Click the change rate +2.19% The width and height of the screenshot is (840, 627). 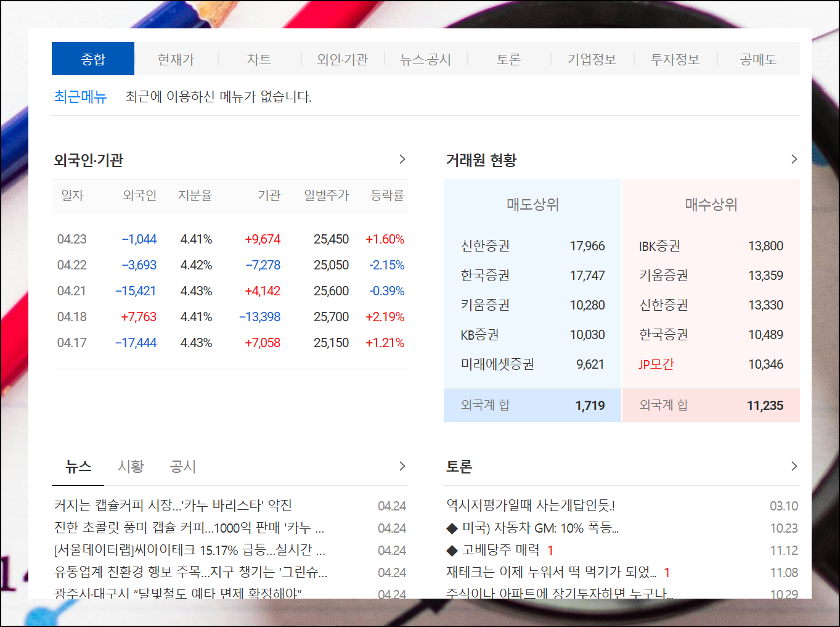tap(385, 317)
